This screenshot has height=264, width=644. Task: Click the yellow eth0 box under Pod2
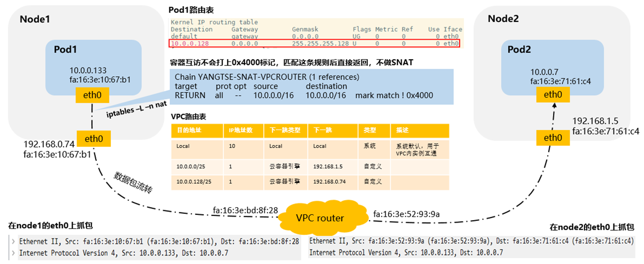point(553,95)
